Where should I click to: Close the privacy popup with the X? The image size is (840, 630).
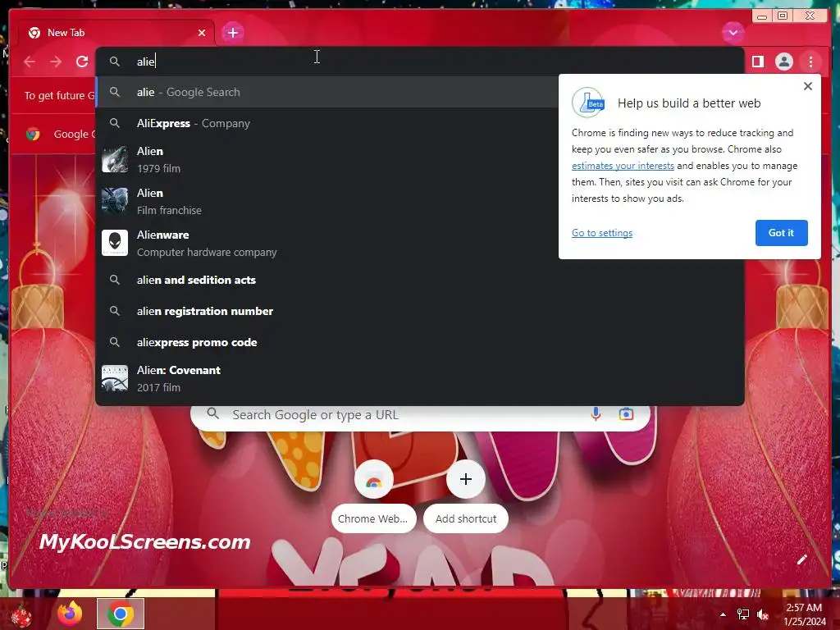(x=808, y=86)
